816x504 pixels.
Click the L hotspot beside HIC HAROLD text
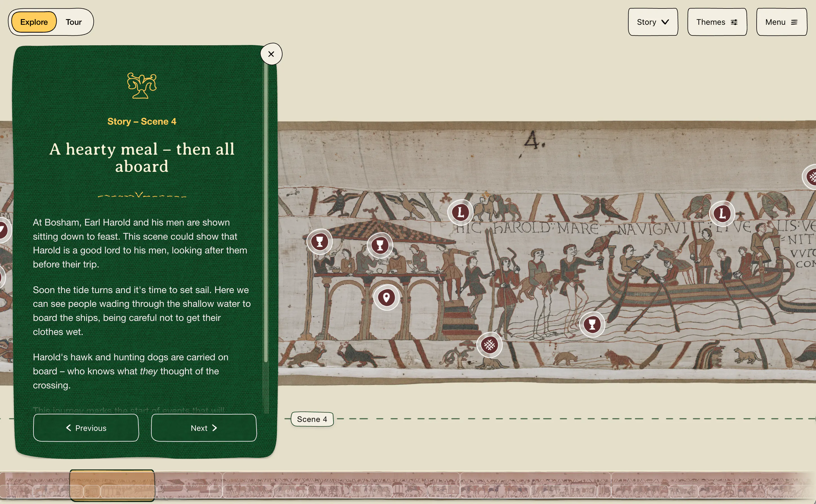tap(460, 212)
